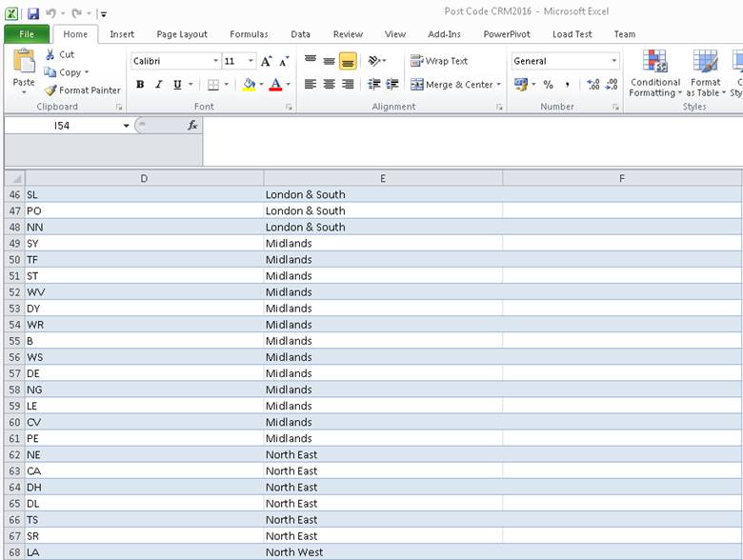
Task: Switch to the PowerPivot tab
Action: (507, 34)
